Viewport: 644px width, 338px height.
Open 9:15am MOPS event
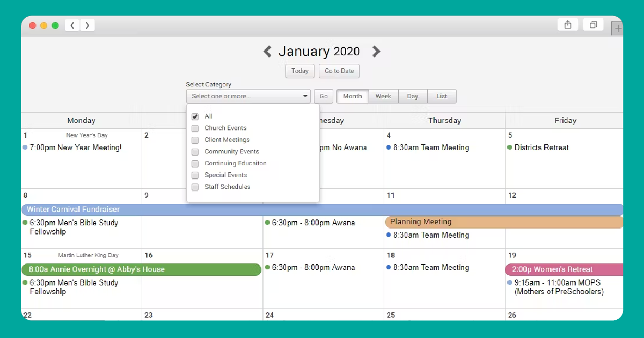pos(556,287)
